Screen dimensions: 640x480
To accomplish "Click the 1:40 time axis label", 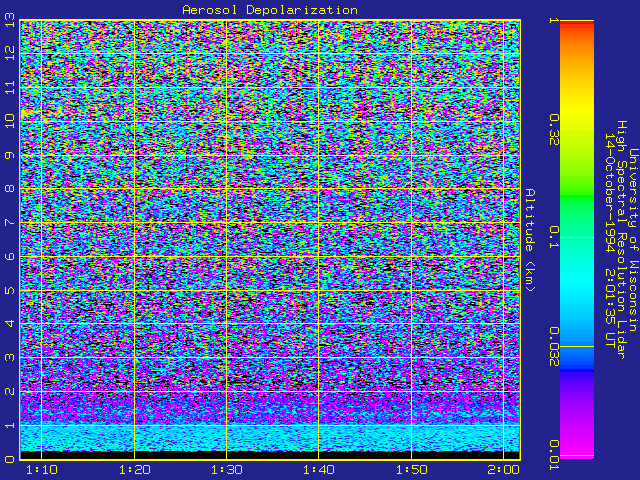I will pos(319,470).
